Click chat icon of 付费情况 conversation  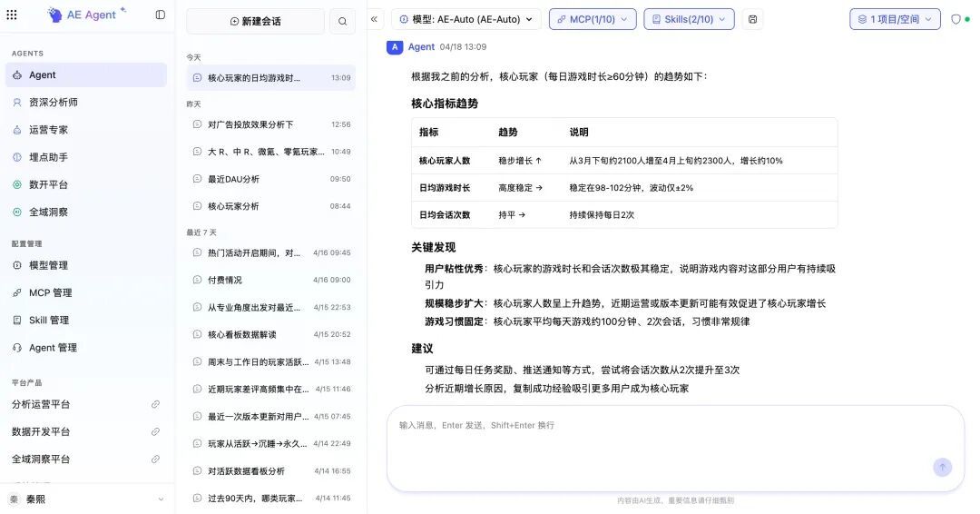point(197,280)
